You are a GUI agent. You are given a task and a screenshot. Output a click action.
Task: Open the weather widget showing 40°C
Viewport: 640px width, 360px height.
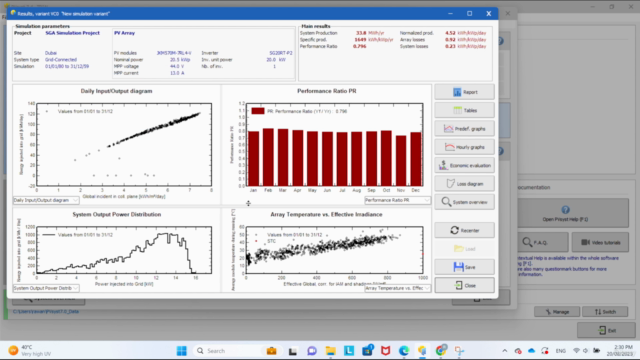[30, 351]
